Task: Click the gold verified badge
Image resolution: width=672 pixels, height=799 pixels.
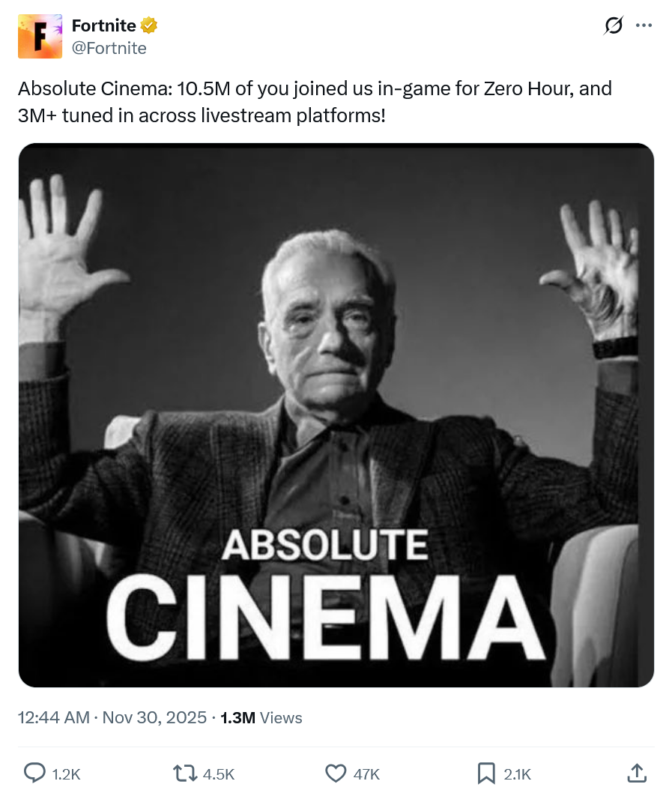Action: pyautogui.click(x=149, y=25)
